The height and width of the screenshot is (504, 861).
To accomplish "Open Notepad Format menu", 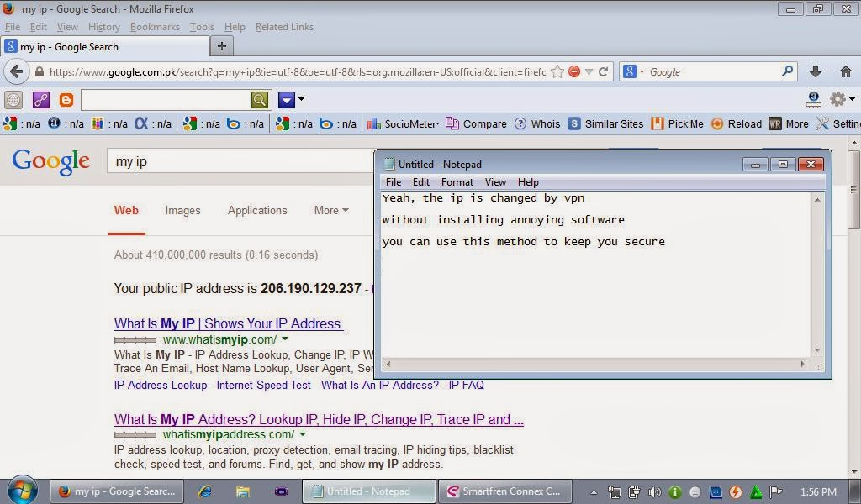I will (457, 182).
